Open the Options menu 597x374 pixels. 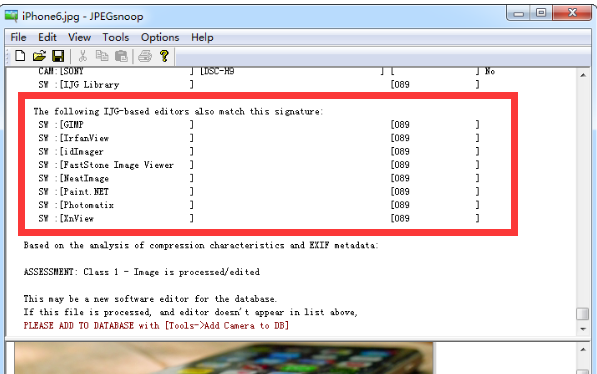coord(160,37)
